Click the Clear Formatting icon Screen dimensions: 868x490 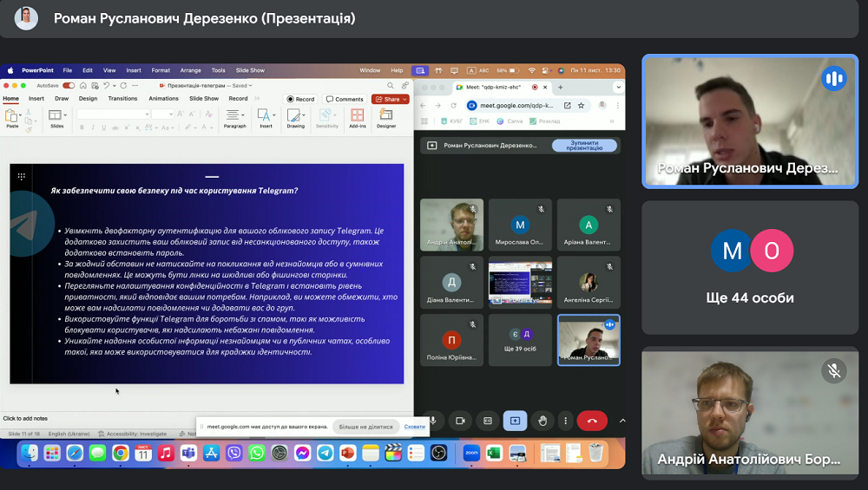tap(208, 114)
